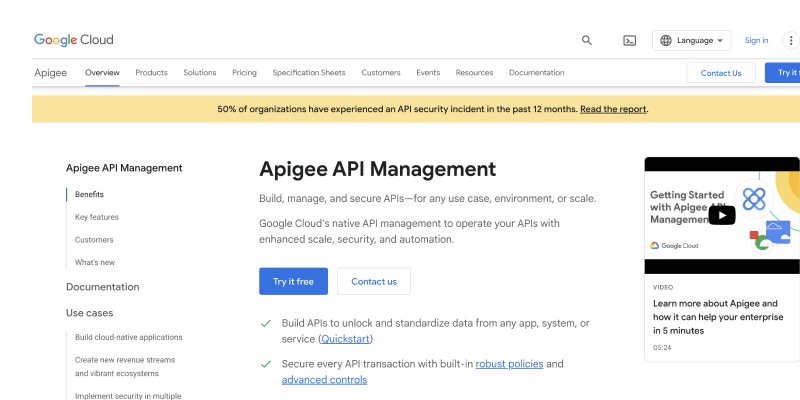Open the Events tab

click(x=428, y=72)
